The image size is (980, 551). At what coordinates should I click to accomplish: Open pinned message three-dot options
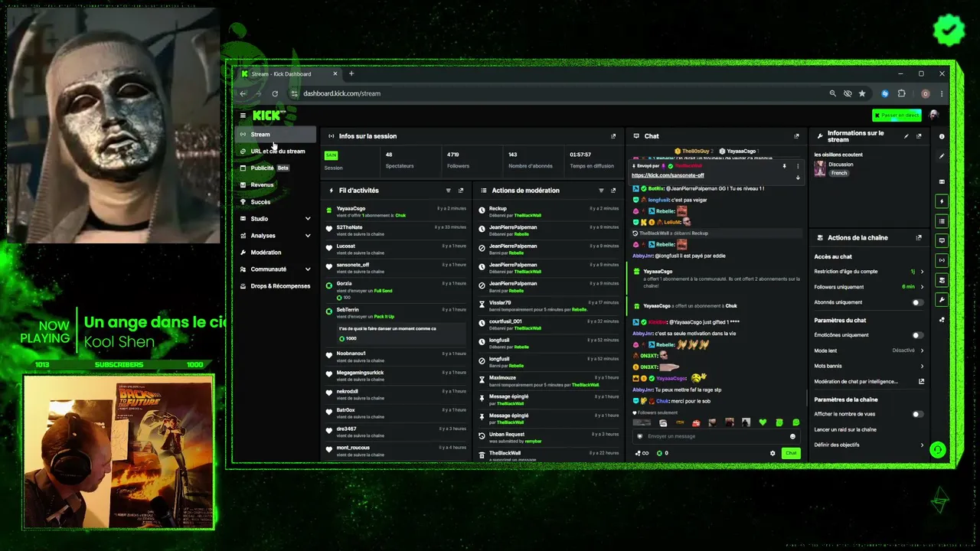point(798,166)
